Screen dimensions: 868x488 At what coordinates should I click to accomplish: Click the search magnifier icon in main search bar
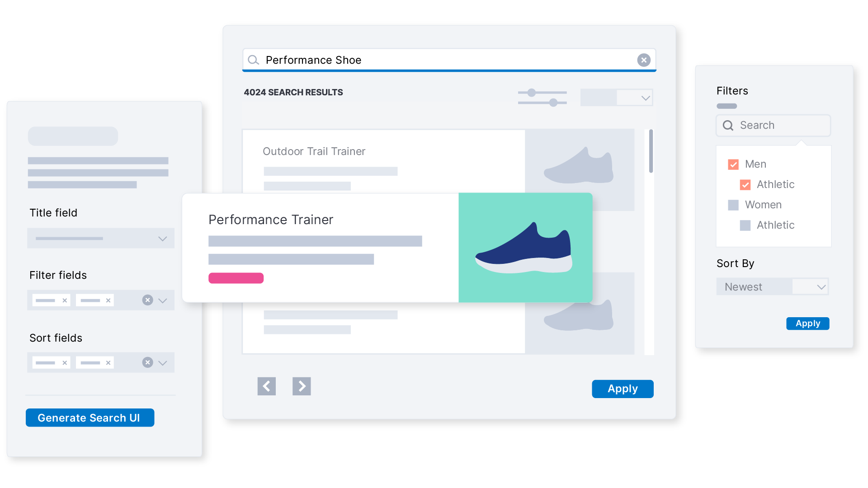click(253, 59)
